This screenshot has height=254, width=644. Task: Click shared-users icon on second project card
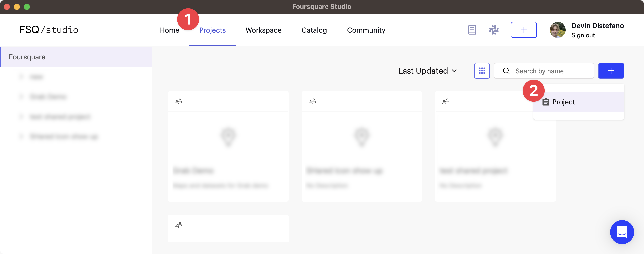[312, 101]
